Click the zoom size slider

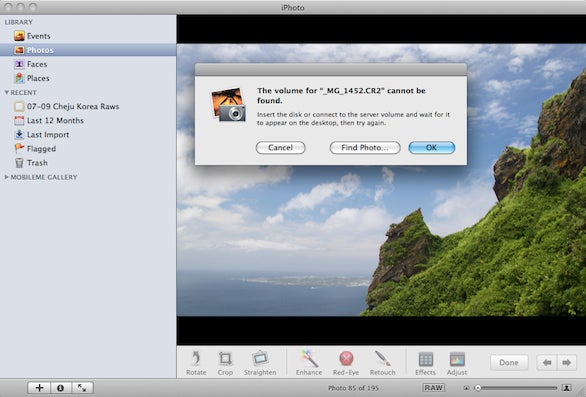click(517, 388)
